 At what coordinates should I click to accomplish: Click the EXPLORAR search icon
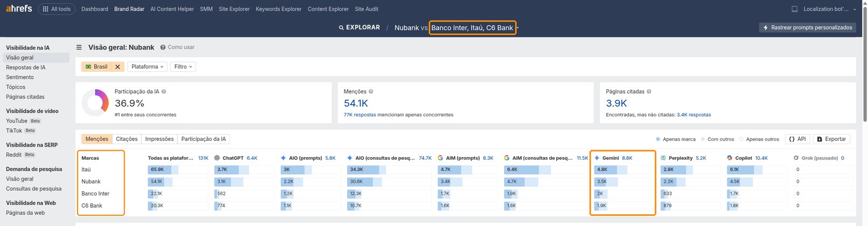click(x=341, y=27)
